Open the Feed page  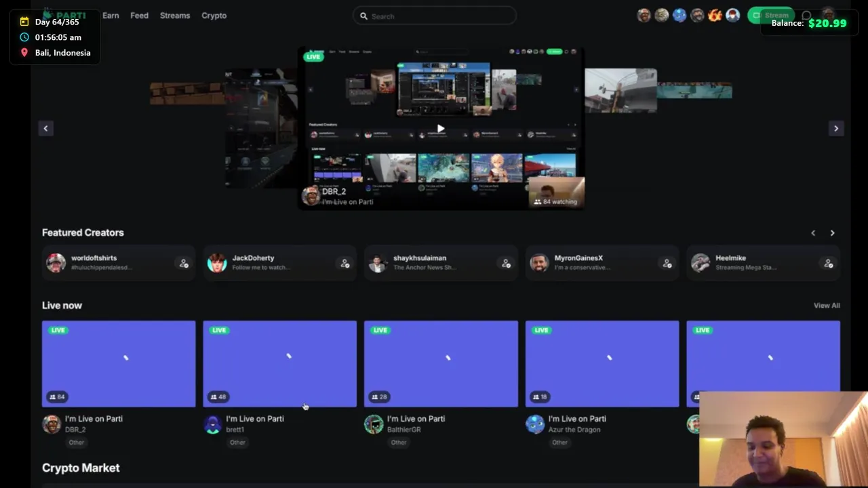[x=139, y=16]
